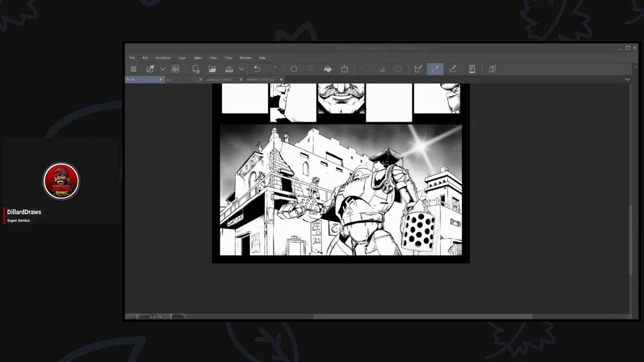Expand the canvas tab list chevron at right
The image size is (644, 362).
pos(627,79)
